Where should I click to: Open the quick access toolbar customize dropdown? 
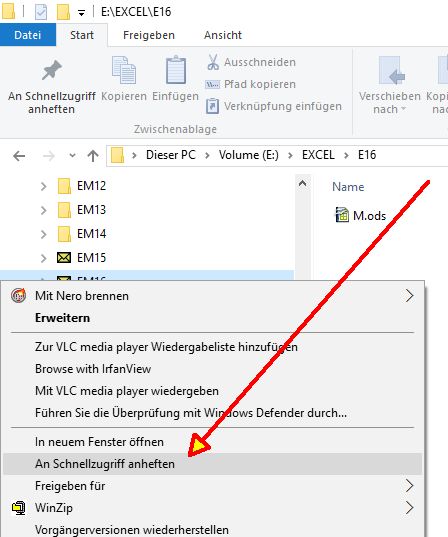(x=81, y=13)
